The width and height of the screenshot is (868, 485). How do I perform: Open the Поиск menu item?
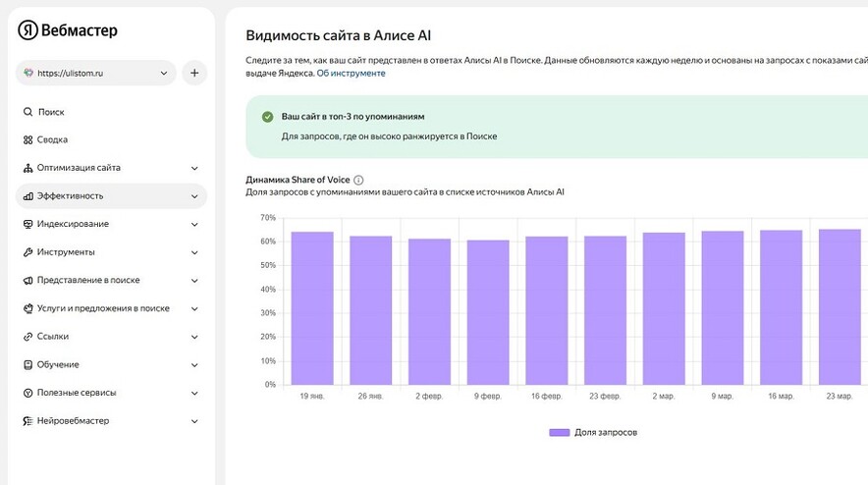51,112
